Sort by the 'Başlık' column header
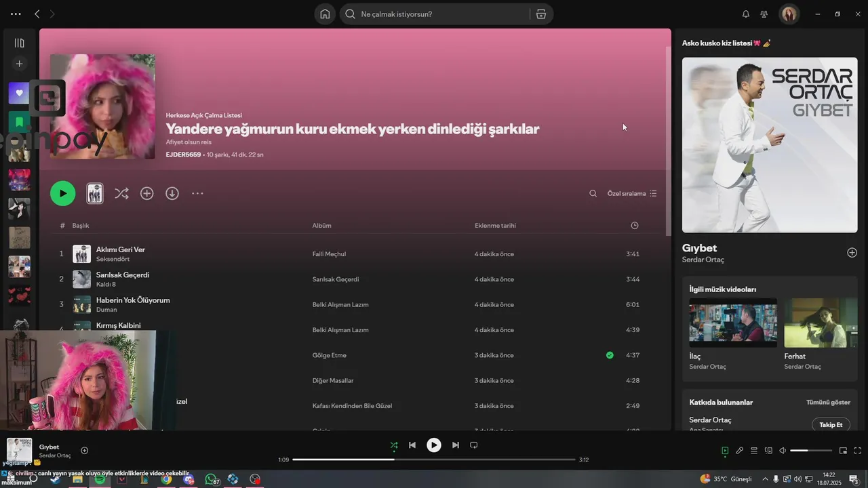 pos(81,225)
